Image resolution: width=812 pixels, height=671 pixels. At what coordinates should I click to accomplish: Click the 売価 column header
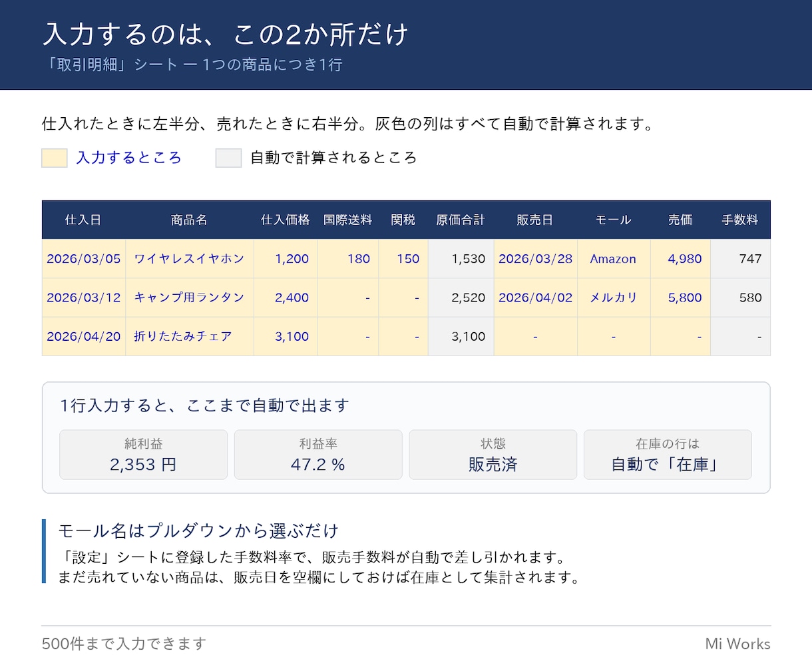click(x=680, y=220)
